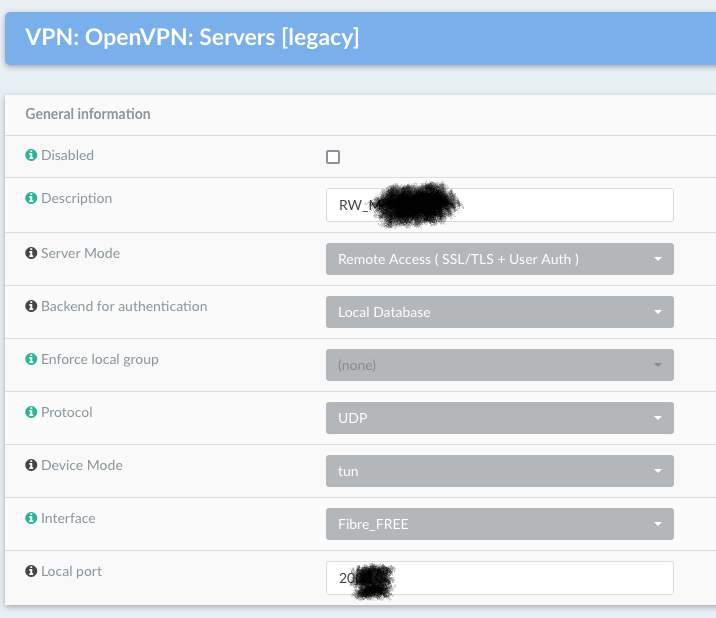716x618 pixels.
Task: Show help for Server Mode info icon
Action: 31,254
